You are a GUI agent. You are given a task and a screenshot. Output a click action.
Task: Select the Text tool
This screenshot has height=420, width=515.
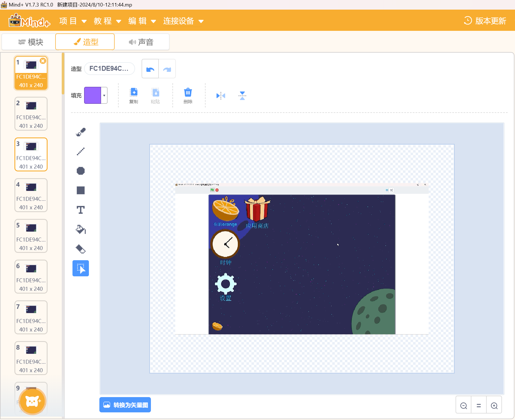(81, 210)
